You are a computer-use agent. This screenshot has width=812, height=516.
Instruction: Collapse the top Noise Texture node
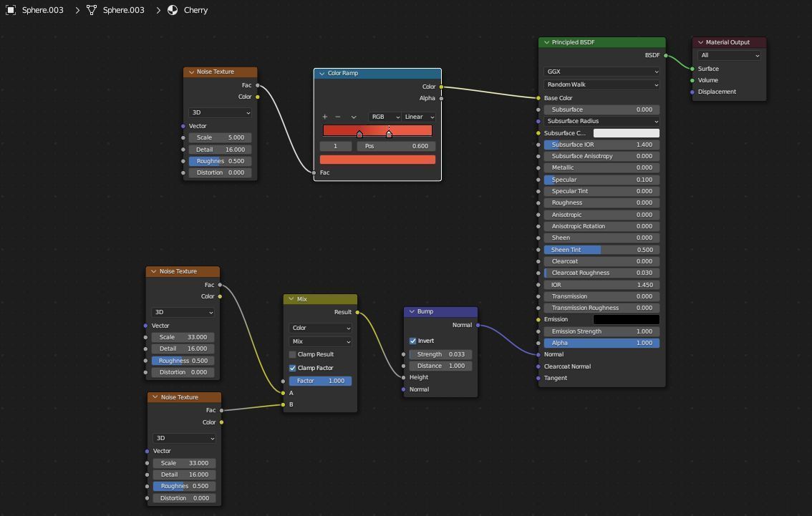191,72
